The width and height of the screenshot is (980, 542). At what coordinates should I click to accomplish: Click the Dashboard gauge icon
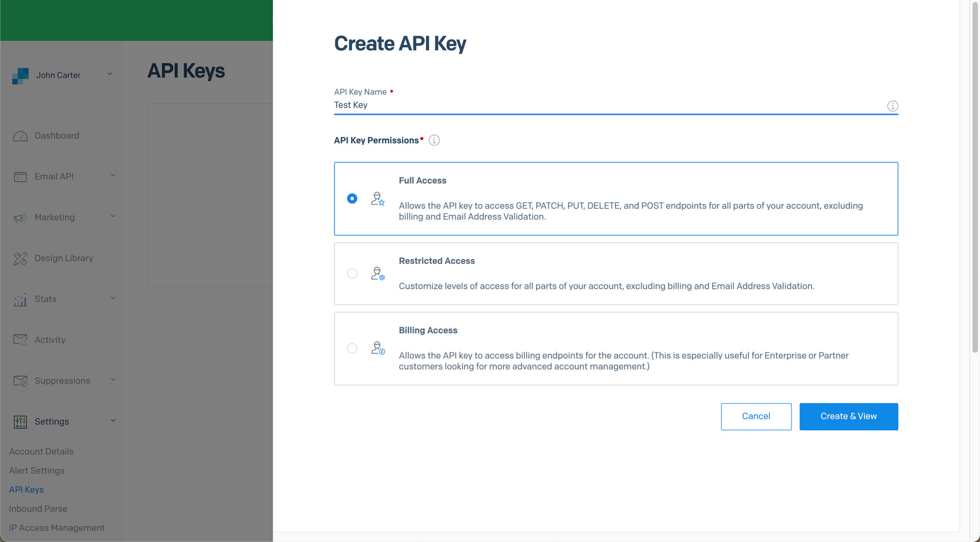point(20,136)
